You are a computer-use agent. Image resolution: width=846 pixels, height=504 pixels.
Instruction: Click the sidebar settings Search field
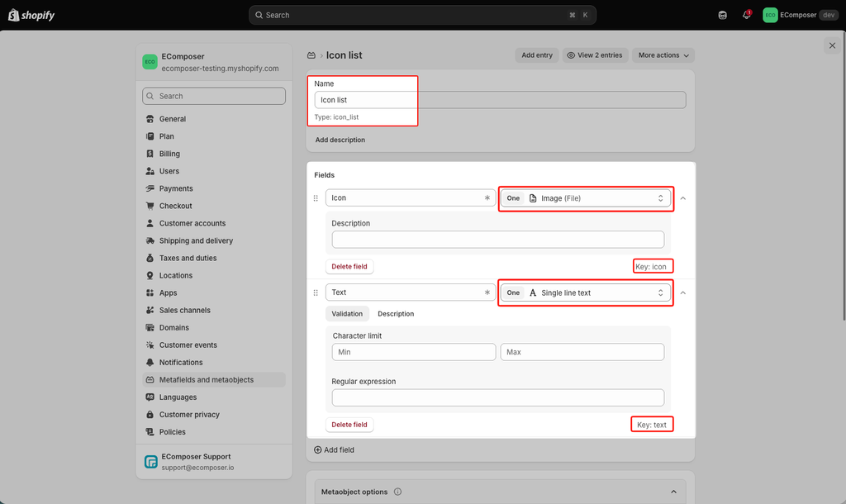(x=214, y=96)
